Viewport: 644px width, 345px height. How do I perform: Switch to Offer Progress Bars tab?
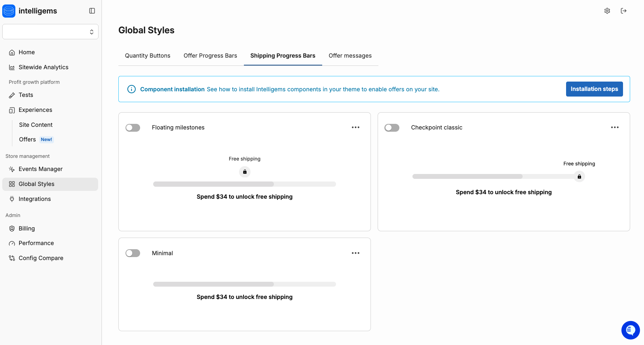coord(210,56)
